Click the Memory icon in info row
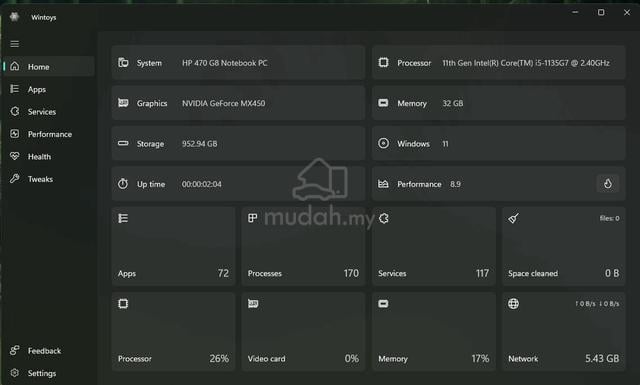 [383, 103]
